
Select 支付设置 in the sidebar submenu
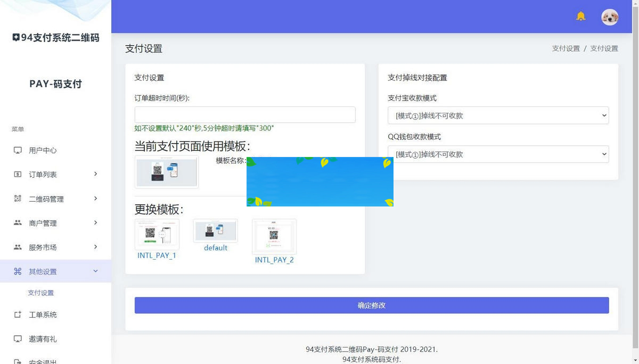(x=40, y=292)
